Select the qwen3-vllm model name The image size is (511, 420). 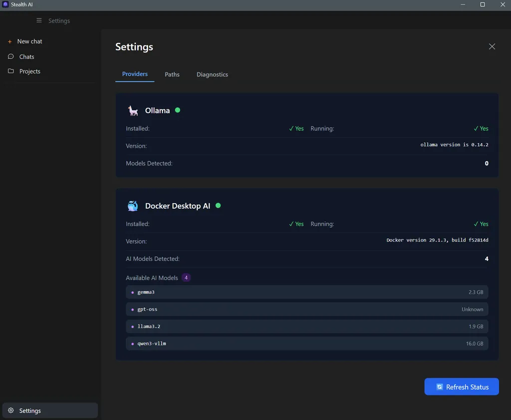(x=152, y=344)
